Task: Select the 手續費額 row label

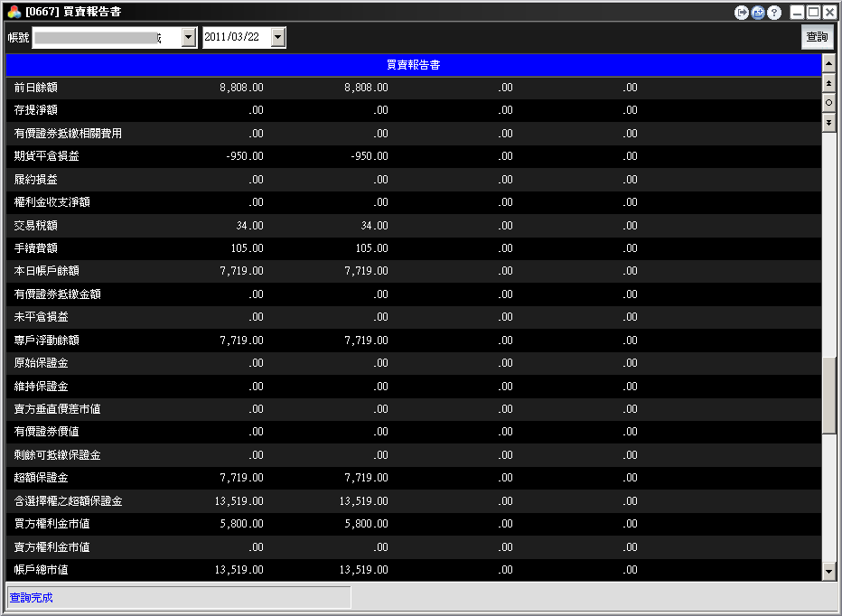Action: point(35,248)
